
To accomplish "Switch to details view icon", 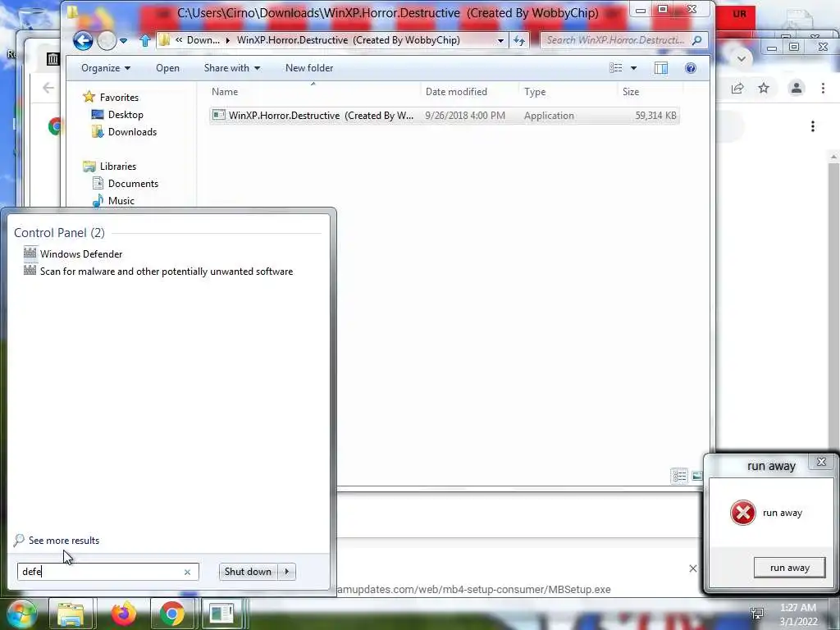I will 679,476.
